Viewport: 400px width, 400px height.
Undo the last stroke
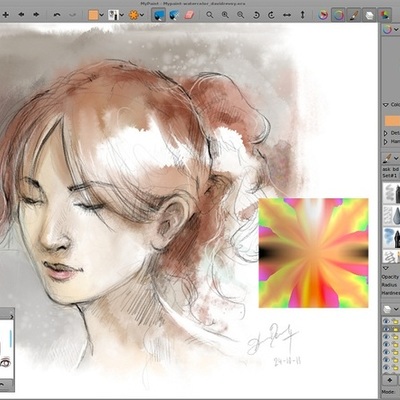click(57, 15)
